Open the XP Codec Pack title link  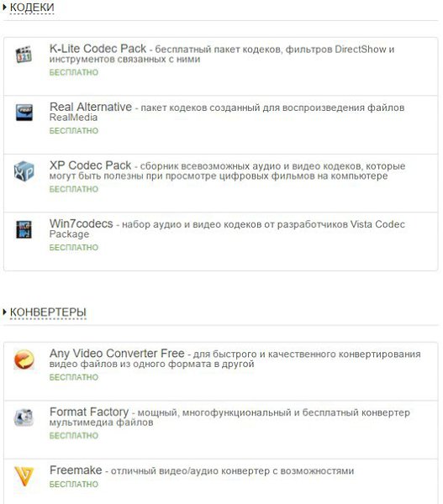click(90, 165)
